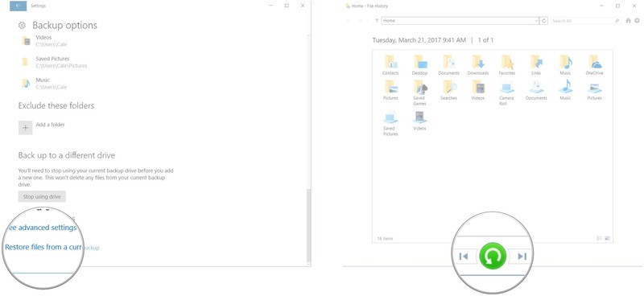Go to Home via the house icon
This screenshot has height=296, width=644.
click(629, 21)
